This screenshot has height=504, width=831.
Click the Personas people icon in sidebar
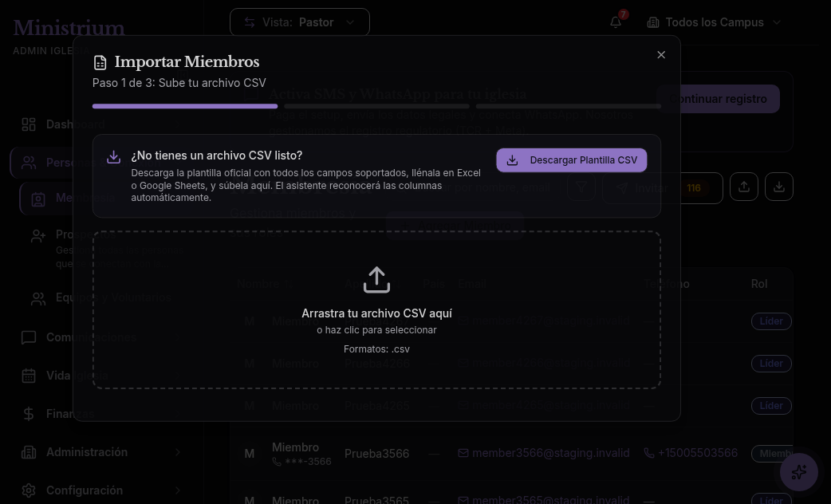point(29,163)
